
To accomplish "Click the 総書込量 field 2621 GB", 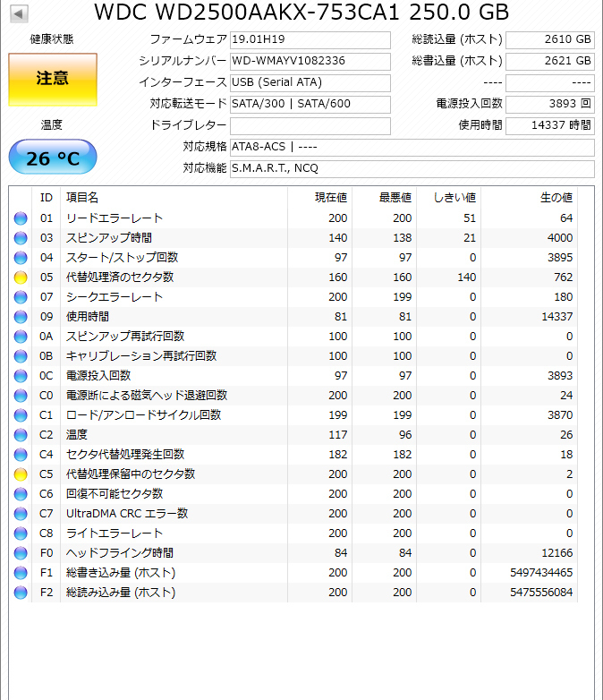I will click(x=550, y=61).
